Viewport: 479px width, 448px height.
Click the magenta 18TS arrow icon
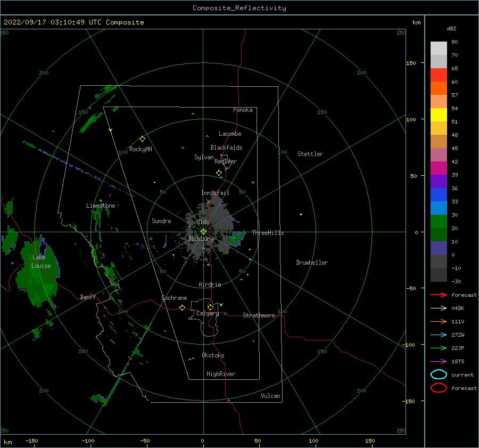click(x=439, y=362)
